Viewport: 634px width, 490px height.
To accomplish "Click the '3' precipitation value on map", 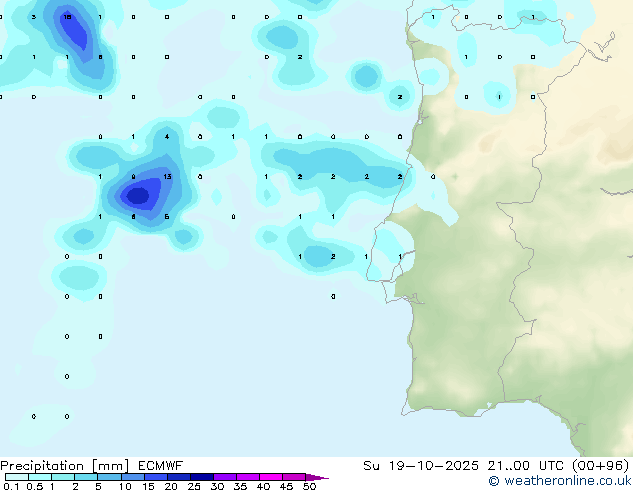I will point(34,17).
